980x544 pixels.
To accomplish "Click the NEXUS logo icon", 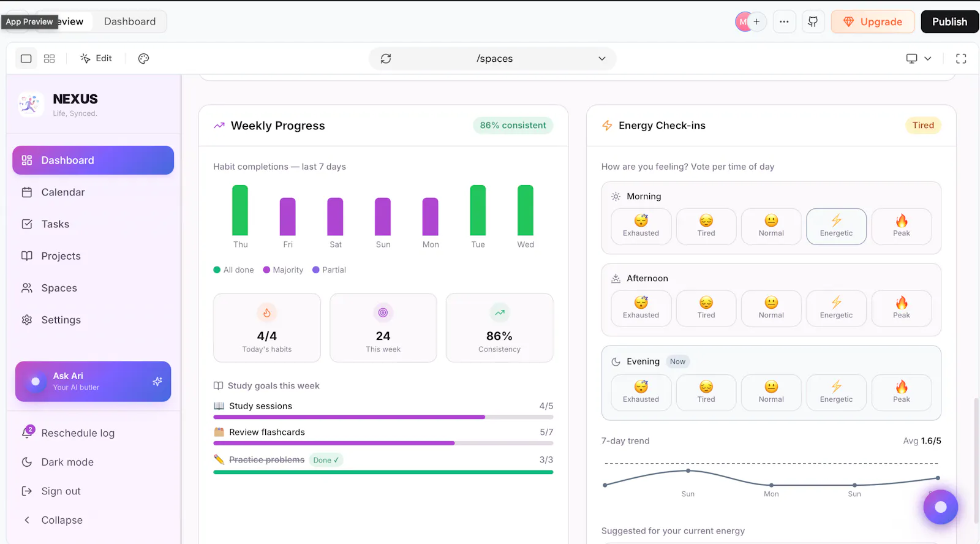I will pyautogui.click(x=31, y=104).
